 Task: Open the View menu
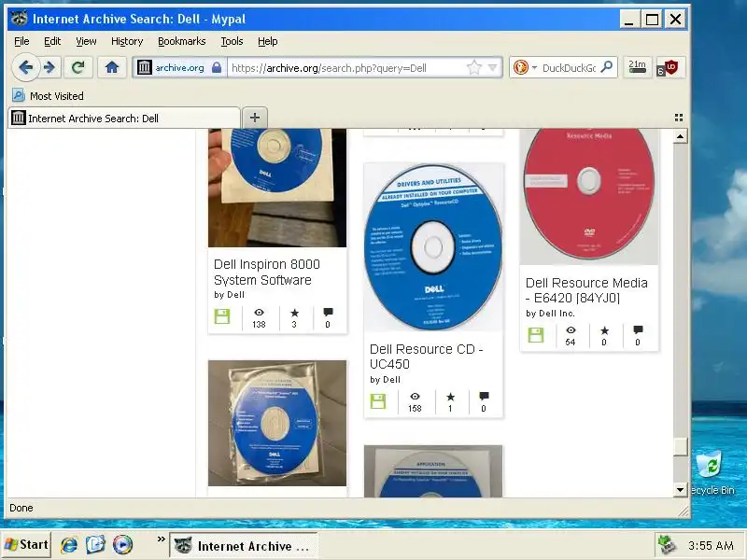pos(86,41)
